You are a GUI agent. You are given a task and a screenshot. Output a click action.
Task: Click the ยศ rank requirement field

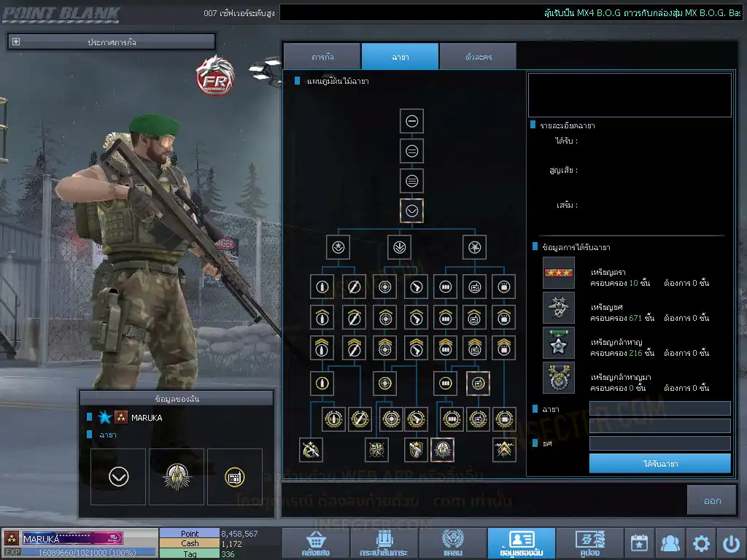tap(659, 443)
